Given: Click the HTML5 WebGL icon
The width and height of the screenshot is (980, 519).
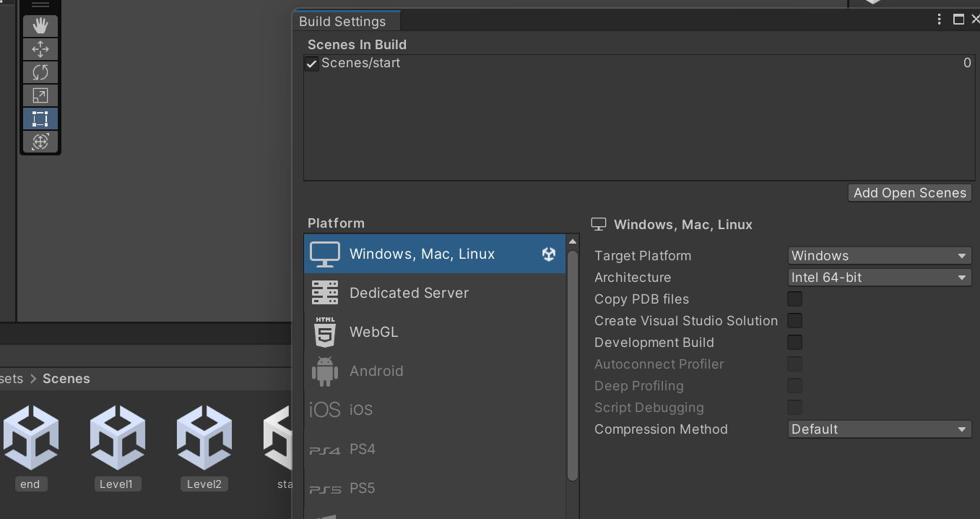Looking at the screenshot, I should coord(325,332).
